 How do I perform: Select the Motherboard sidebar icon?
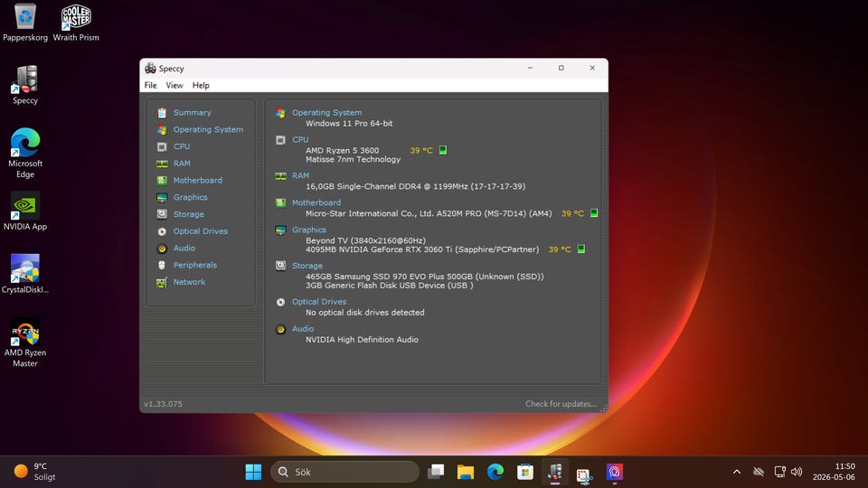coord(162,181)
